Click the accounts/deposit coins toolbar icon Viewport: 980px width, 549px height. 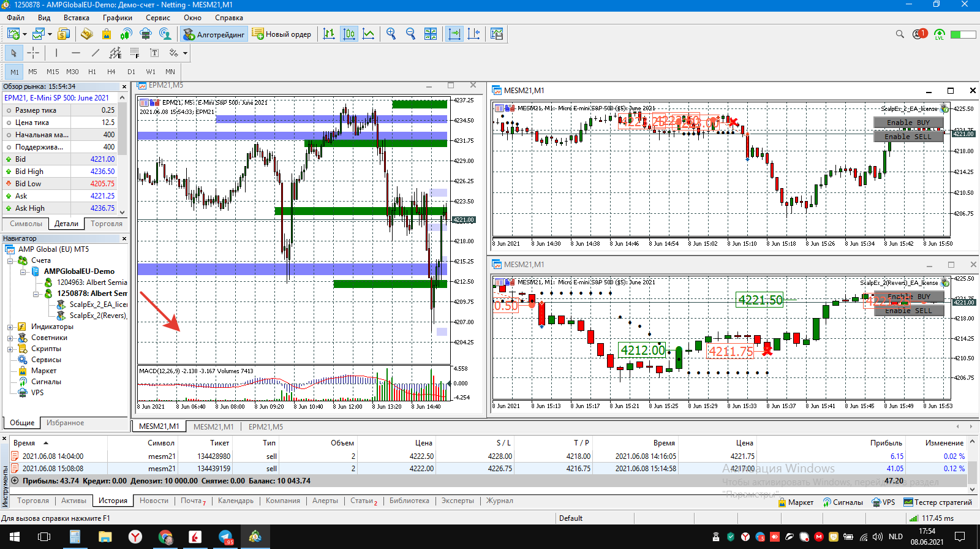tap(63, 34)
